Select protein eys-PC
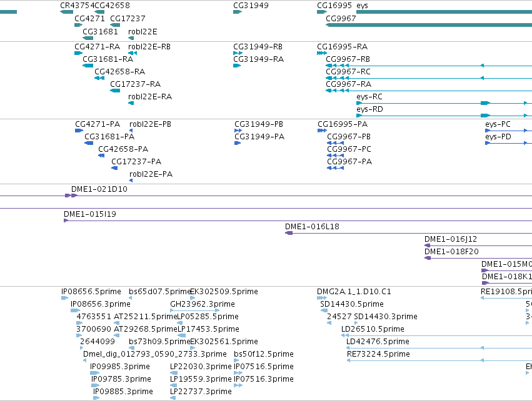 498,124
